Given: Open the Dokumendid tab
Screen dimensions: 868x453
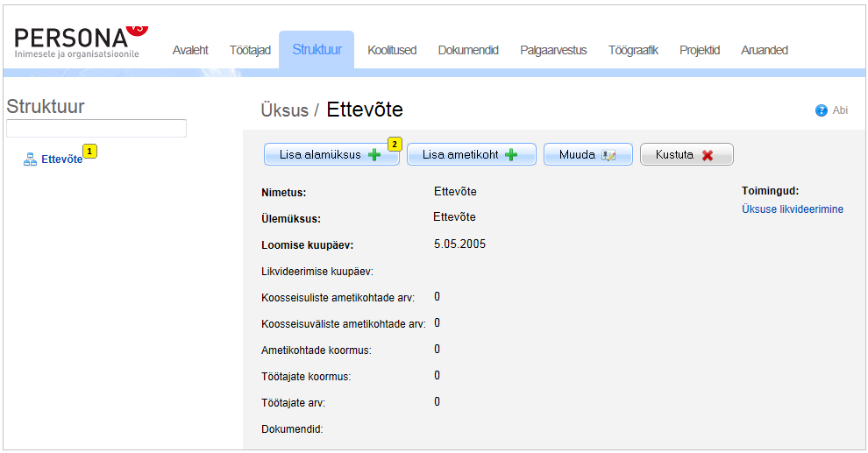Looking at the screenshot, I should [x=468, y=50].
